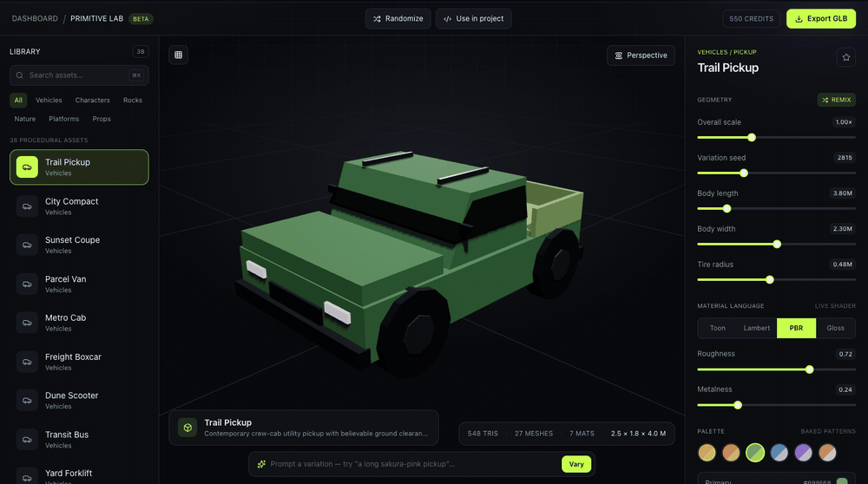Click the 27 MESHES stat
Screen dimensions: 868x484
click(534, 434)
